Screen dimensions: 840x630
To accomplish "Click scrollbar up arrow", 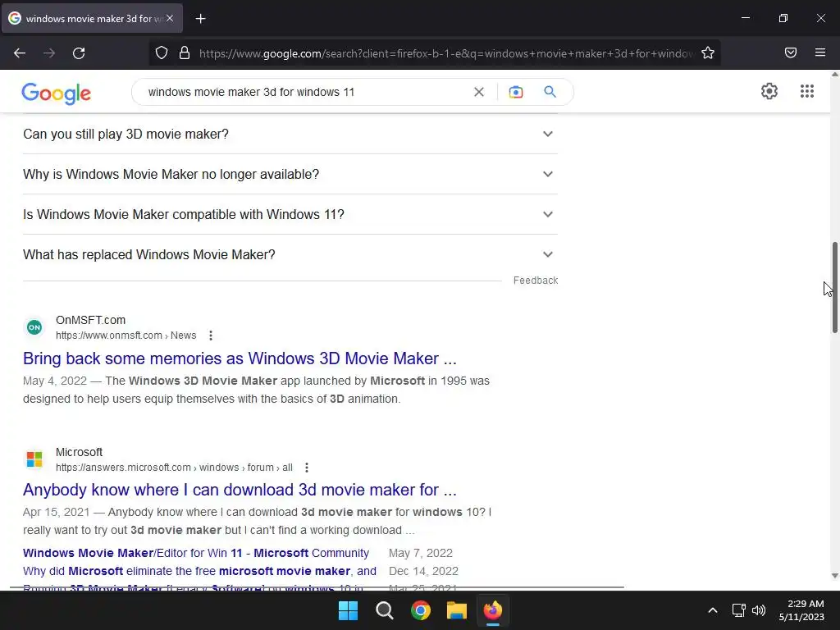I will 834,75.
